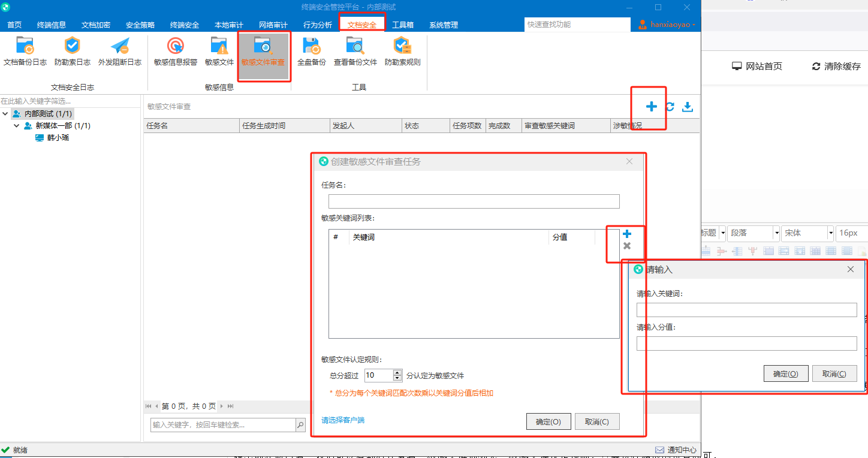Open 通知中心 in the status bar

[676, 450]
